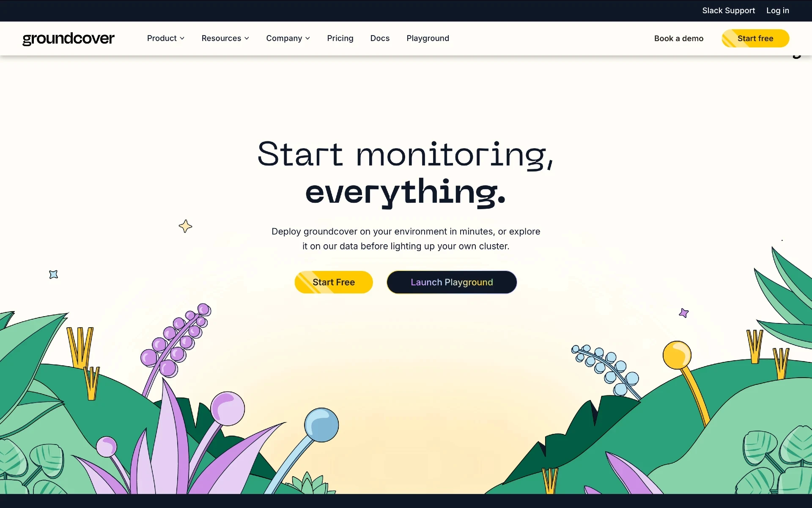This screenshot has width=812, height=508.
Task: Click the Playground tab in navbar
Action: (428, 38)
